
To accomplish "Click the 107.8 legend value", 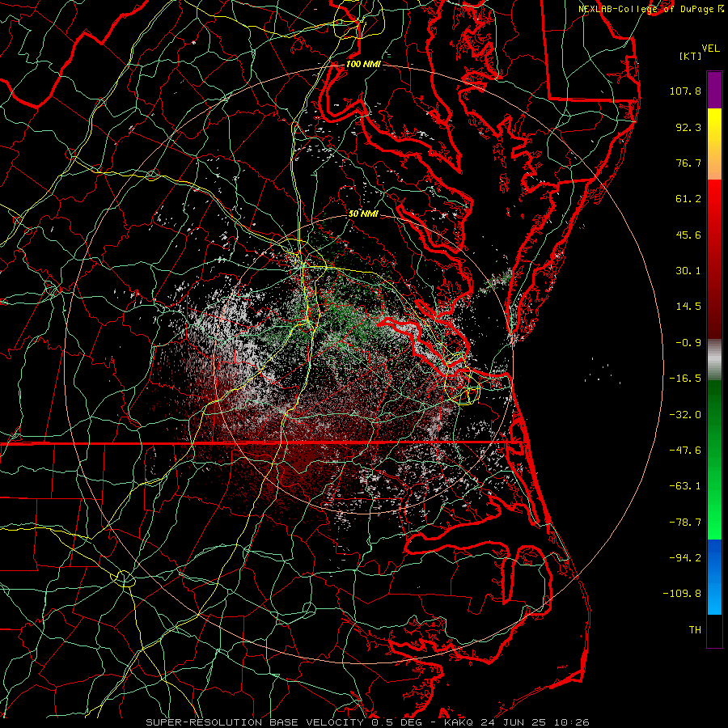I will click(685, 91).
